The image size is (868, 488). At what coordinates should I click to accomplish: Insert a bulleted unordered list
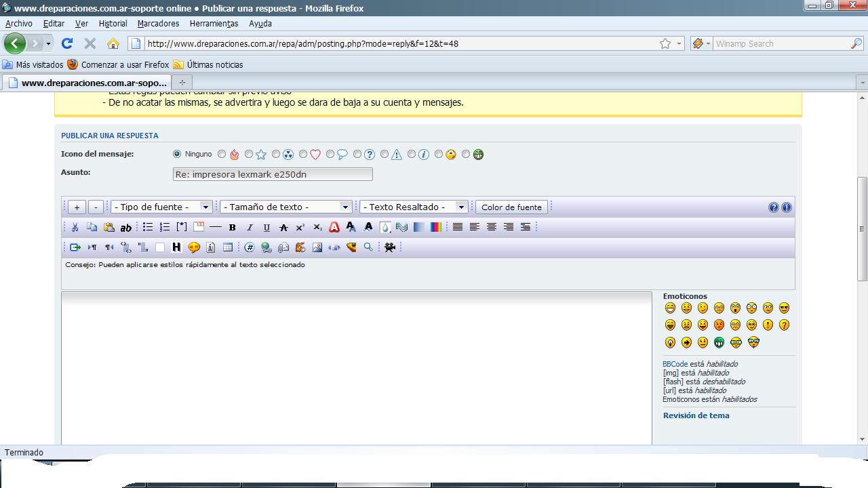[148, 228]
